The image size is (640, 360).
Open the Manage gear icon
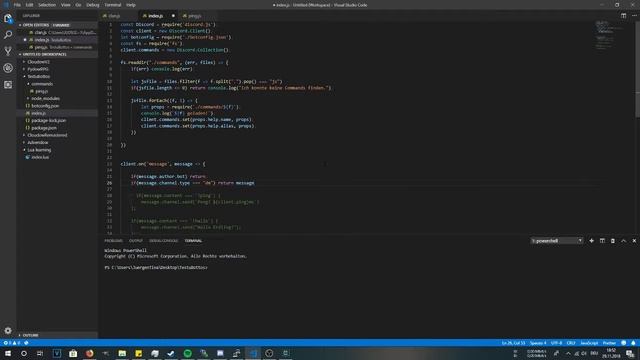[x=8, y=330]
